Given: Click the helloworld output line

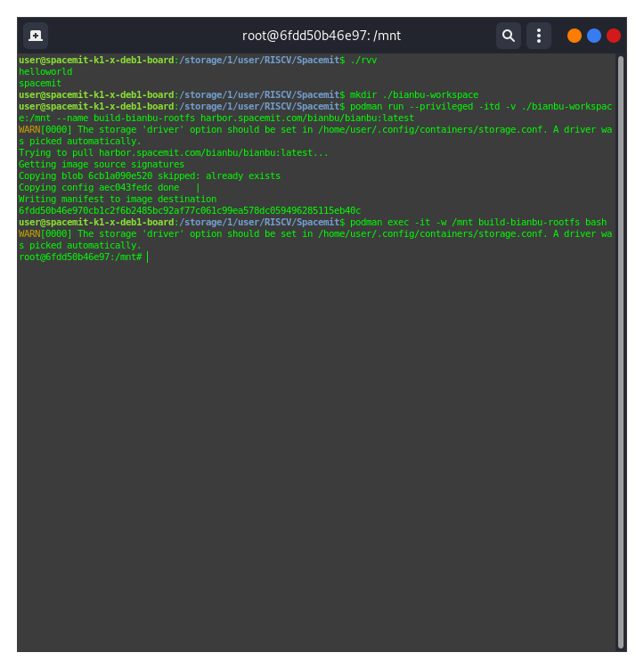Looking at the screenshot, I should point(45,71).
